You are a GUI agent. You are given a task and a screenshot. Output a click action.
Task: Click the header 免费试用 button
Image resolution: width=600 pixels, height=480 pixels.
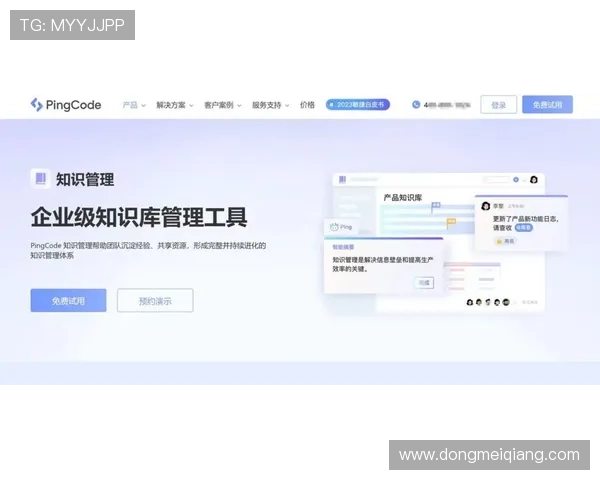point(548,104)
